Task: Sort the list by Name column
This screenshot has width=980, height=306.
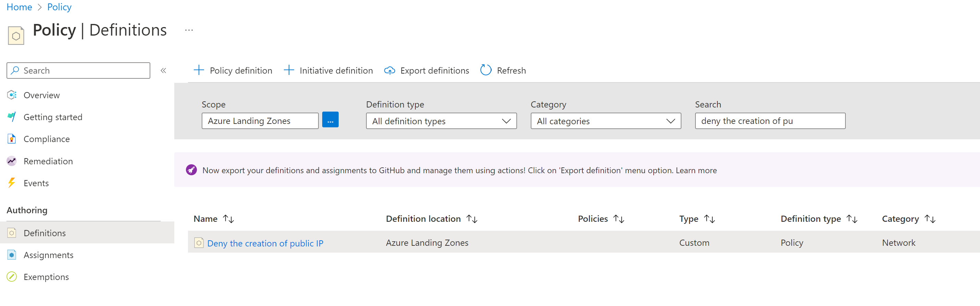Action: [228, 219]
